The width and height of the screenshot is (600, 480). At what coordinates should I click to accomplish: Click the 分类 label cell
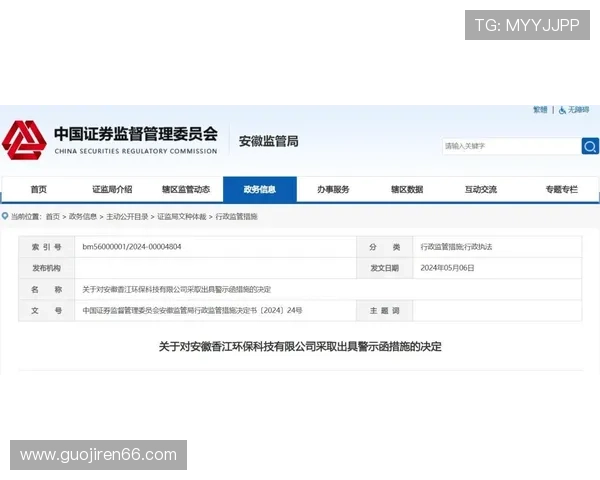click(x=385, y=247)
